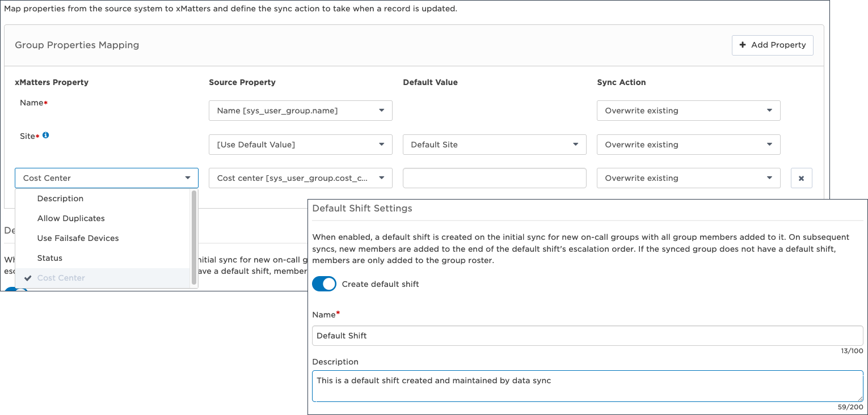Select Use Failsafe Devices option

[x=103, y=238]
